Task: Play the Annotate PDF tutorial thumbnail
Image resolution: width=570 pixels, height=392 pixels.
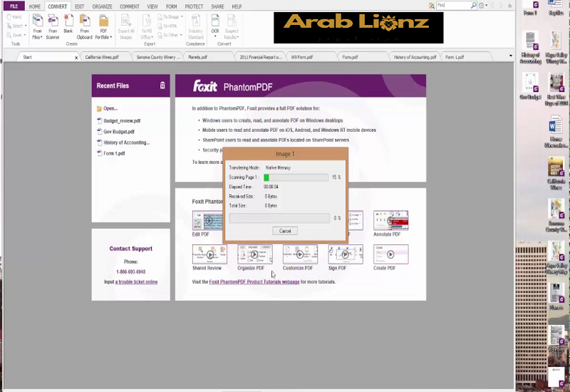Action: [x=390, y=220]
